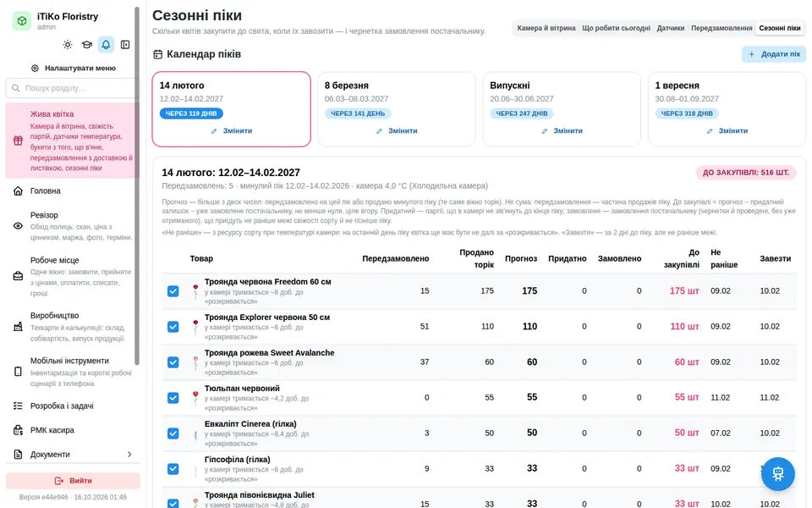Uncheck Троянда рожева Sweet Avalanche row

[x=173, y=362]
